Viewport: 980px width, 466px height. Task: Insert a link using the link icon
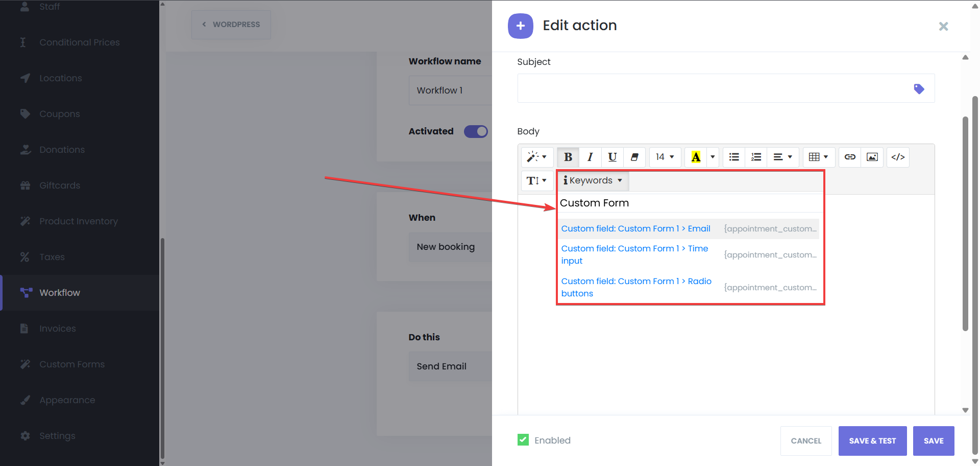click(849, 157)
